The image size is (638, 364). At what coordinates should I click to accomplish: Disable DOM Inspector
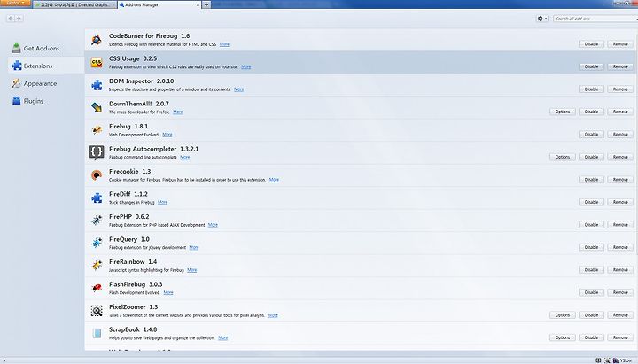(x=591, y=89)
